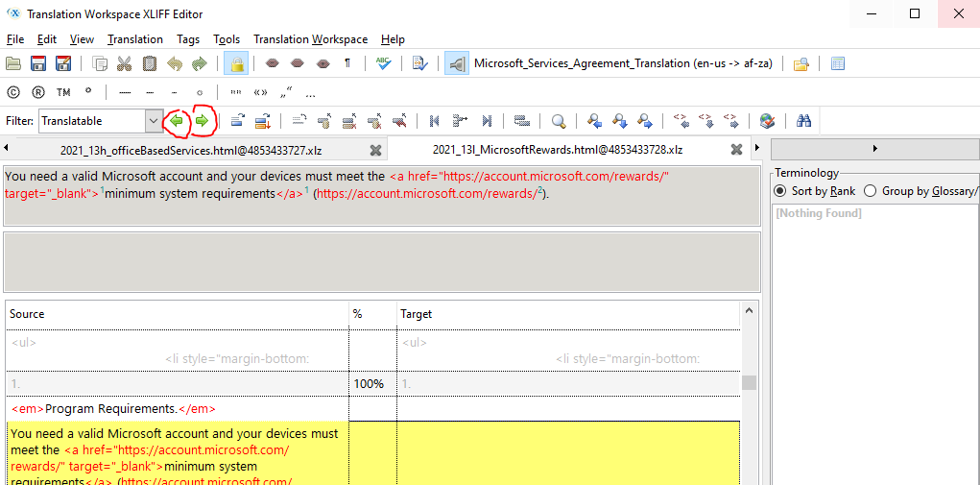Toggle the pilcrow formatting marks icon
The image size is (980, 485).
pos(347,63)
